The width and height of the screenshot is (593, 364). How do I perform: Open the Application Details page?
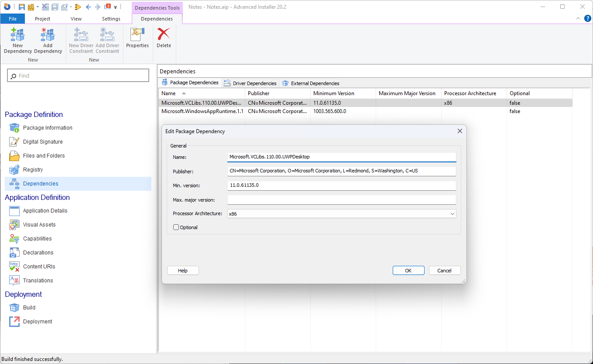[x=45, y=211]
